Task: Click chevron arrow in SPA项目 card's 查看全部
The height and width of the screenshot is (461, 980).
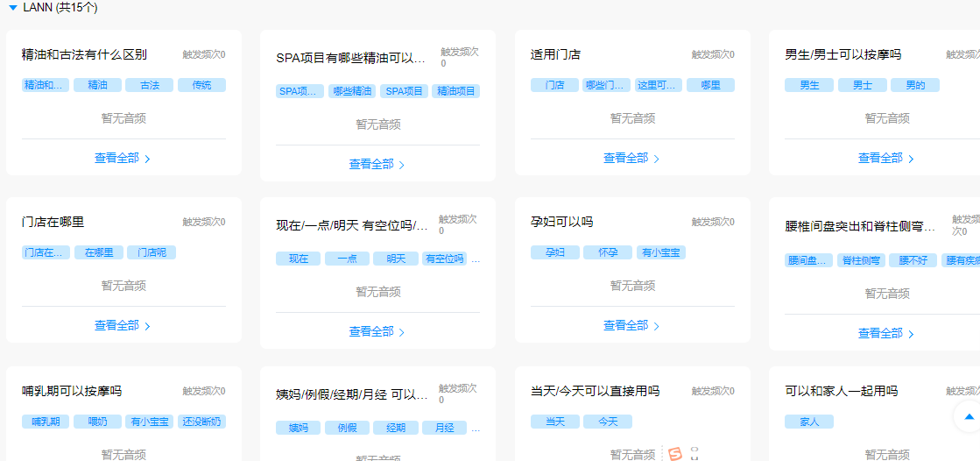Action: [x=402, y=165]
